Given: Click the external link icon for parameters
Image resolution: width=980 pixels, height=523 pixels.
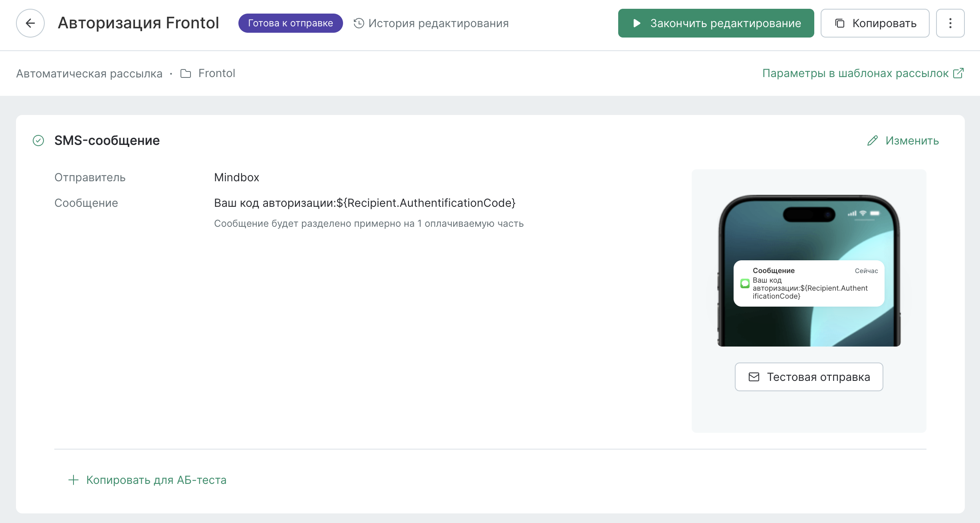Looking at the screenshot, I should [x=958, y=73].
